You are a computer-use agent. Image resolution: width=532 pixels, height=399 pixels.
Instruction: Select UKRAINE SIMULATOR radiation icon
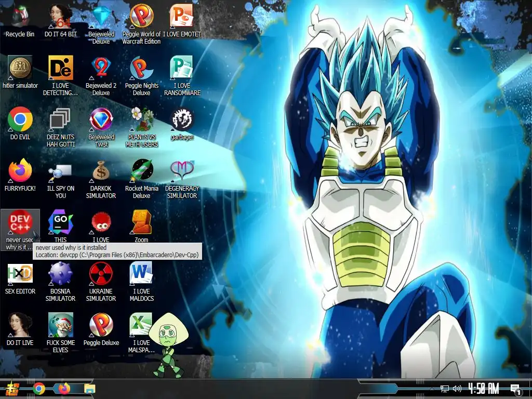tap(101, 273)
